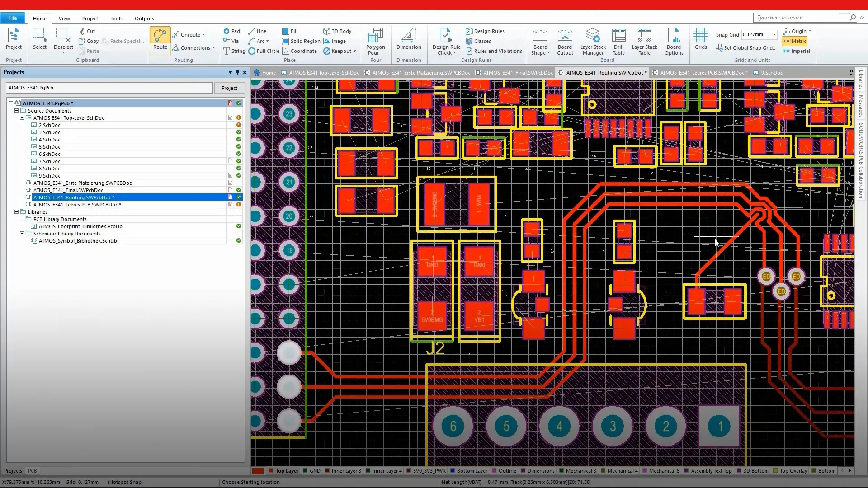Screen dimensions: 868x488
Task: Open the Snap Grid value dropdown
Action: point(774,35)
